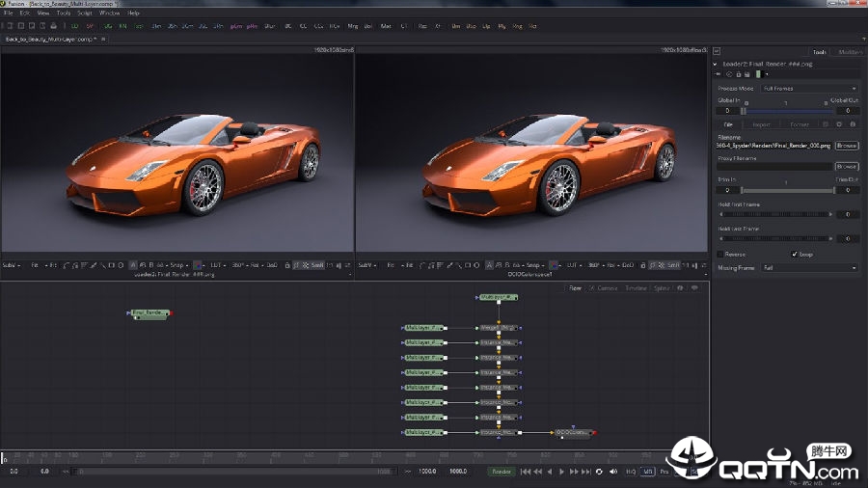This screenshot has height=488, width=868.
Task: Add a 3D Renderer (3Rn) tool
Action: [x=218, y=26]
